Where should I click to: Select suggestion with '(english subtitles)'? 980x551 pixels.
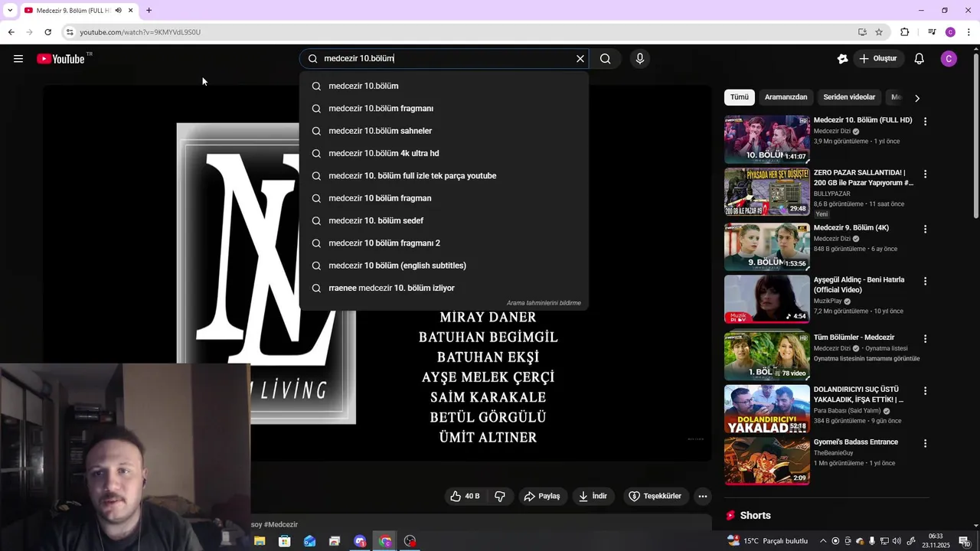pos(444,266)
